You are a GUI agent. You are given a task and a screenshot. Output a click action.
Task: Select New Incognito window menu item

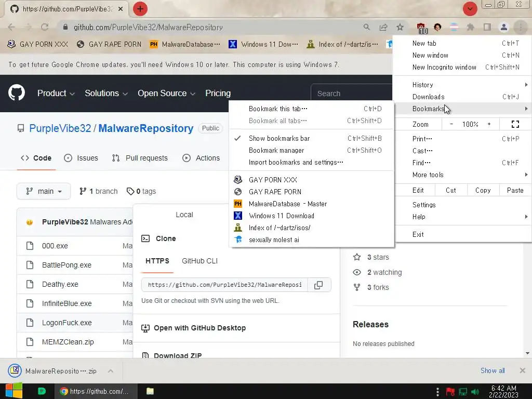click(463, 67)
